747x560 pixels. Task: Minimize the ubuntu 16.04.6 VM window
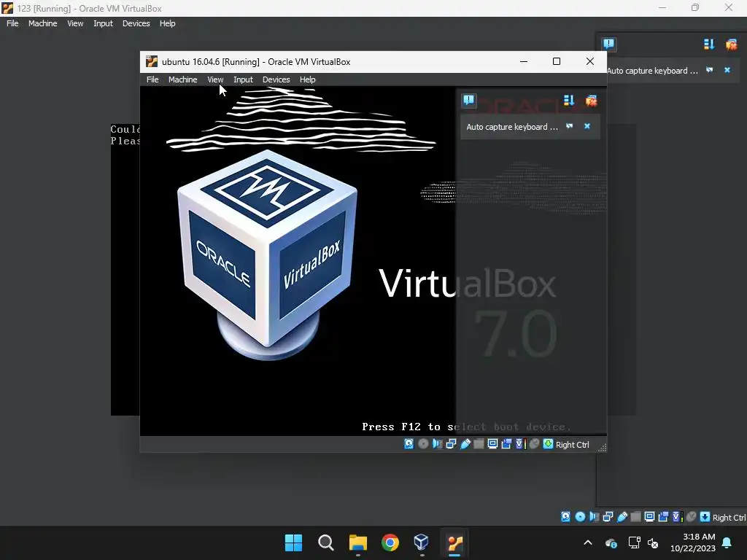coord(524,61)
